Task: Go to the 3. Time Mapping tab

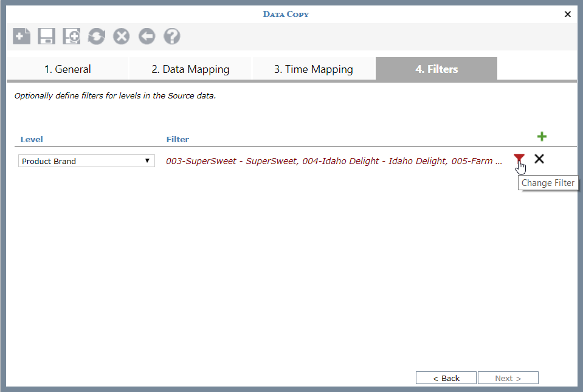Action: click(x=314, y=69)
